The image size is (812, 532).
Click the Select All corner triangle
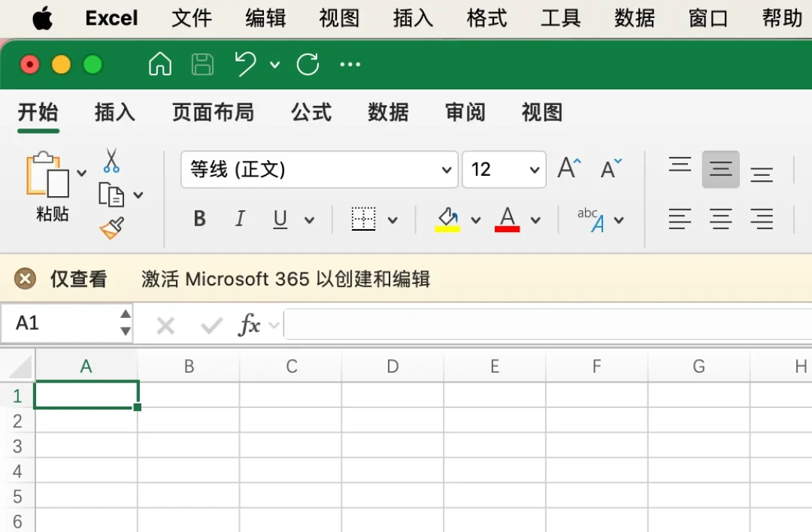pos(19,366)
